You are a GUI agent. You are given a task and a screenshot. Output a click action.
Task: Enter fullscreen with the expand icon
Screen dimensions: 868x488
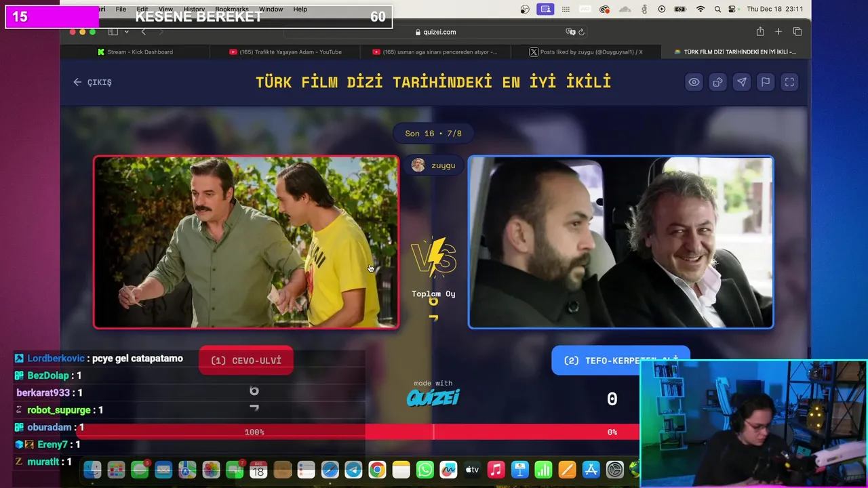pos(789,82)
